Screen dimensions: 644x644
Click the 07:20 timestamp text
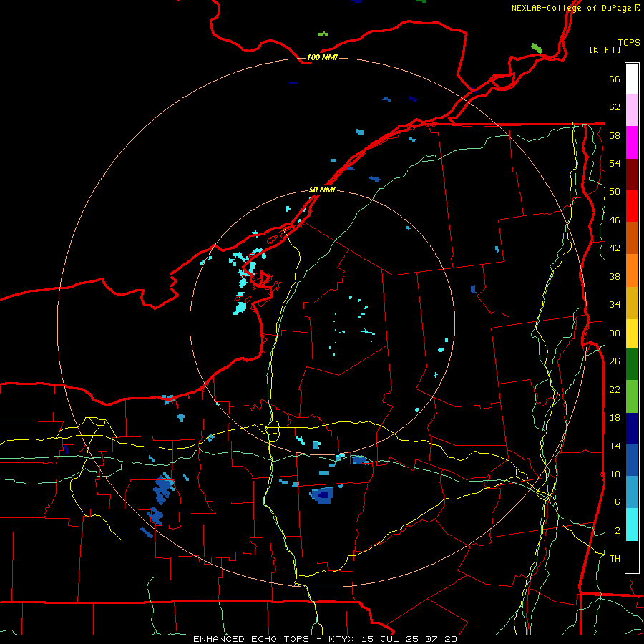pyautogui.click(x=440, y=639)
